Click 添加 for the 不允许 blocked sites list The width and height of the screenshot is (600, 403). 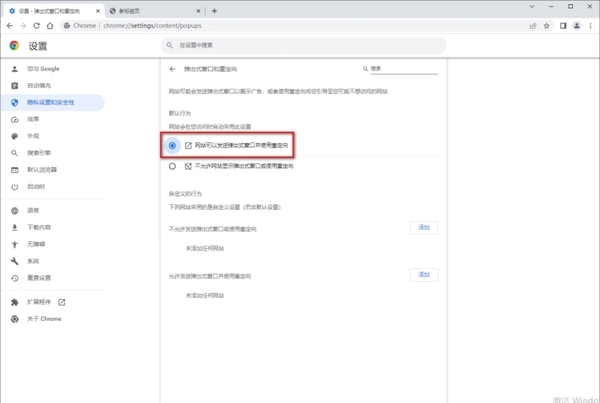click(424, 228)
